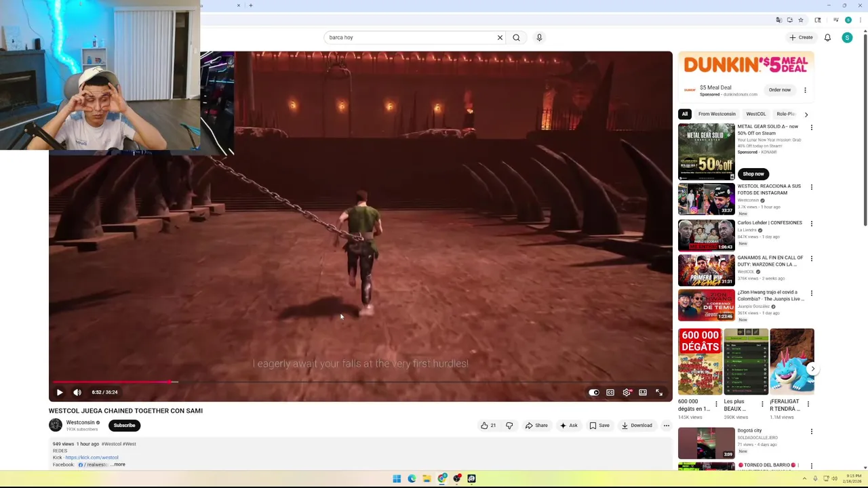Open the notifications bell
Image resolution: width=868 pixels, height=488 pixels.
tap(827, 37)
